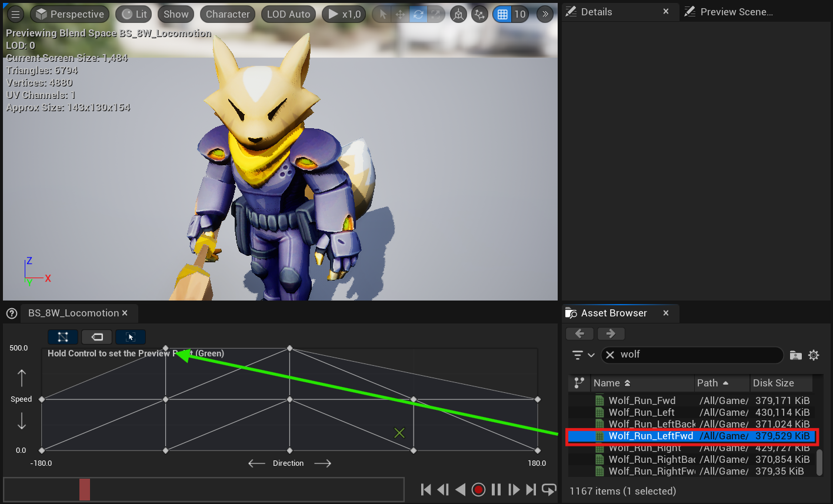Switch to the Details tab

pos(597,12)
